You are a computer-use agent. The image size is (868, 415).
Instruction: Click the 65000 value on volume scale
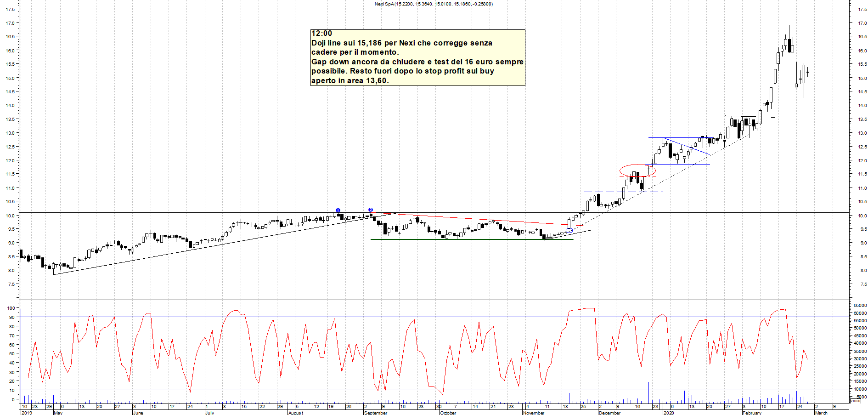tap(860, 305)
